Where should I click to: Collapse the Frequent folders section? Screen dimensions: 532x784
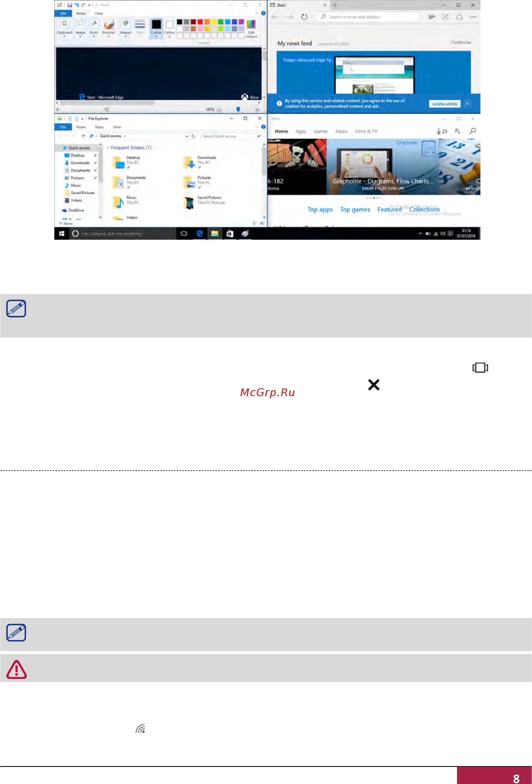108,147
